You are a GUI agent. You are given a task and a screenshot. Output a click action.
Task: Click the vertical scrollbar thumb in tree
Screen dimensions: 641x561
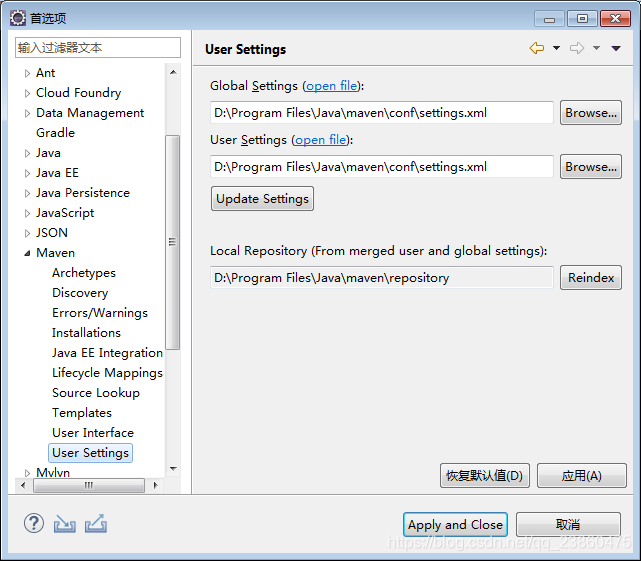173,242
